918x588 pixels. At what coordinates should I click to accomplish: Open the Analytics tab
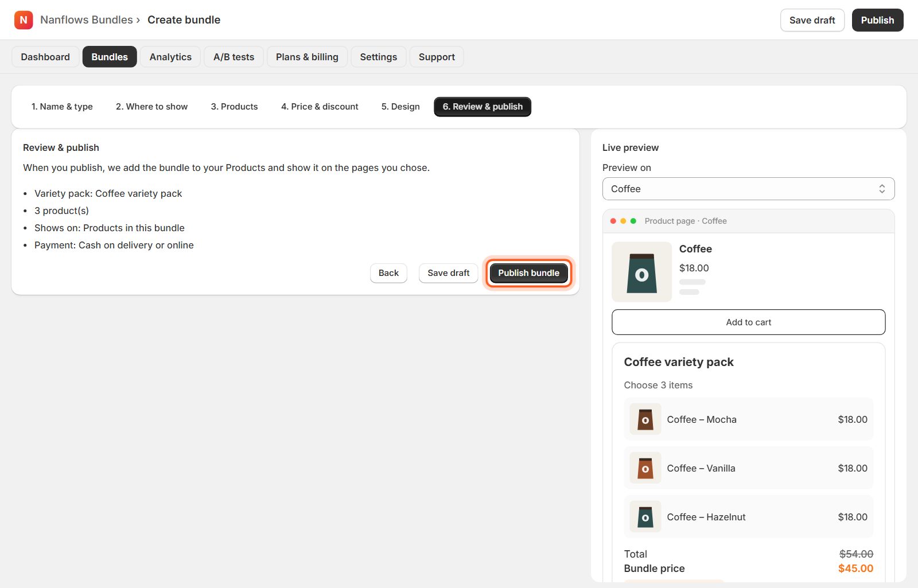click(170, 57)
